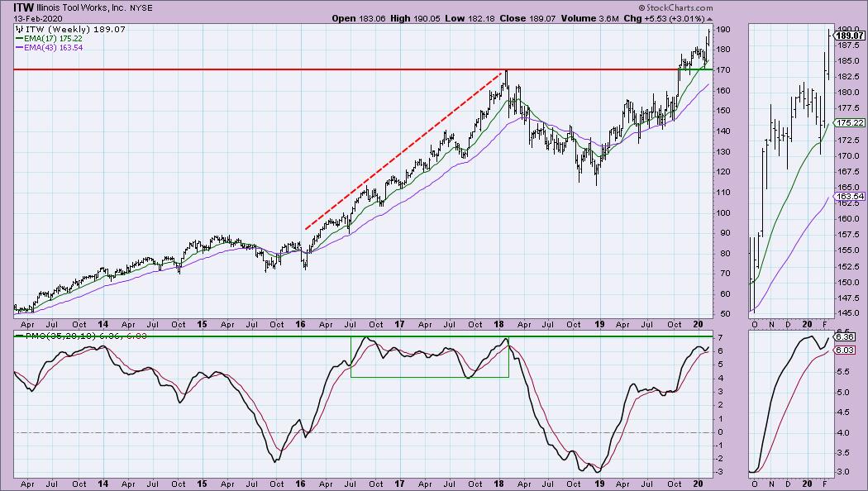
Task: Click the purple EMA(43) line swatch
Action: coord(19,48)
